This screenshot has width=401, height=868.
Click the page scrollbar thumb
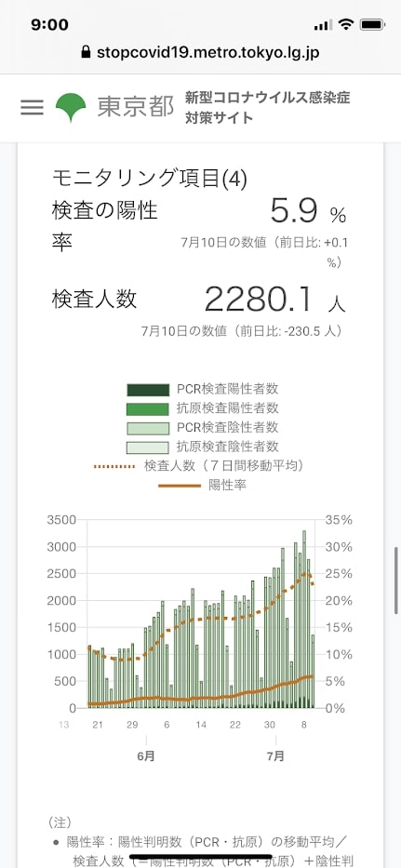coord(396,581)
